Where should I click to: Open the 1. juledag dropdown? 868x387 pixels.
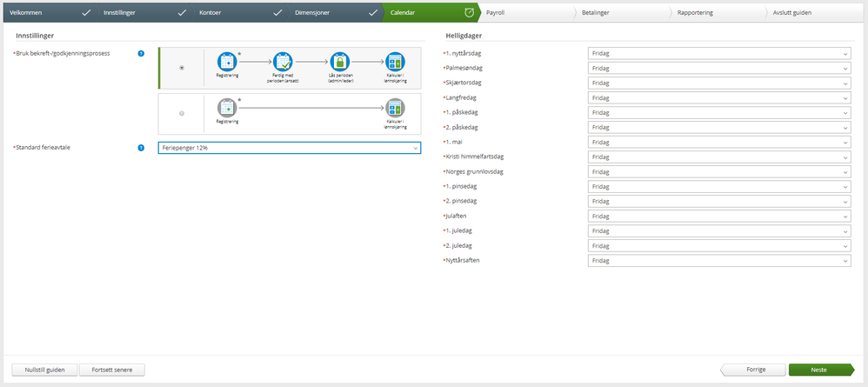click(719, 230)
